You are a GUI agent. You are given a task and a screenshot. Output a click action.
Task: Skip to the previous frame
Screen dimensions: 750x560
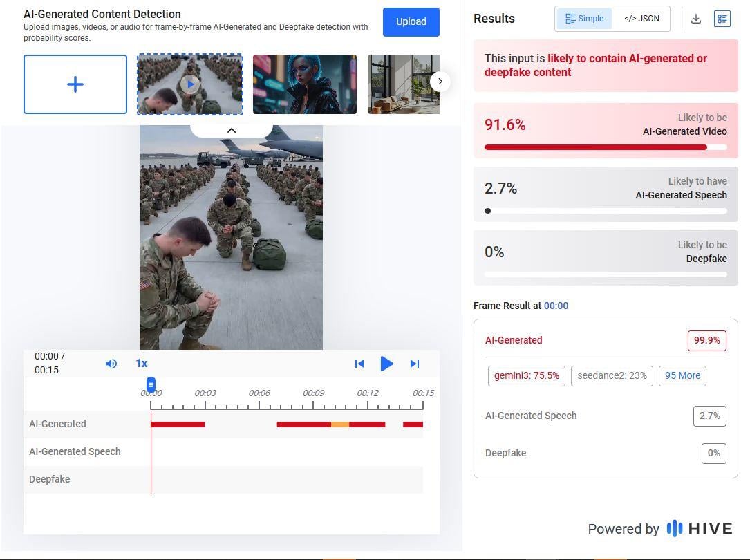tap(359, 364)
